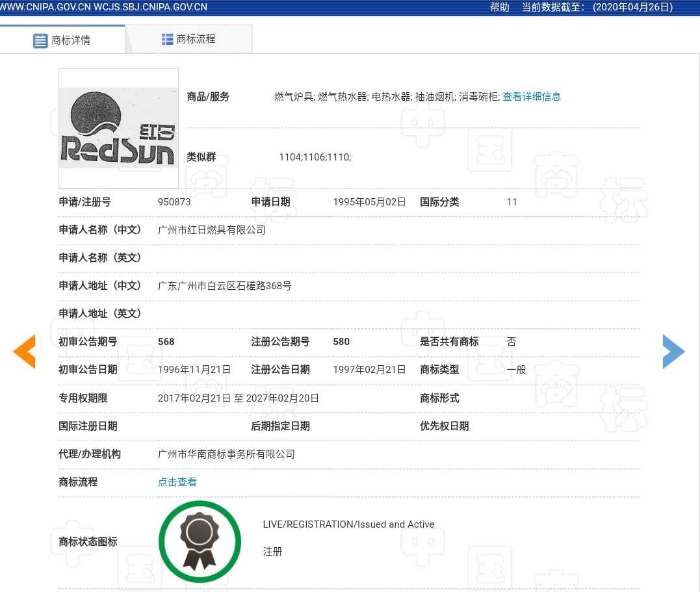
Task: Click 点击查看 to view trademark flow
Action: 177,482
